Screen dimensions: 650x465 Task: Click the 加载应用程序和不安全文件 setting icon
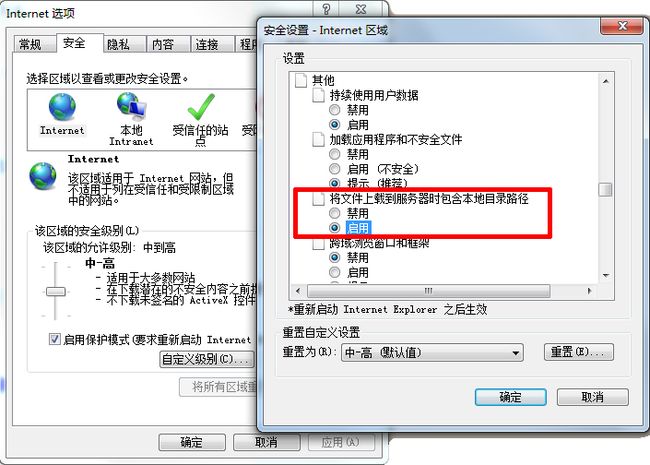318,139
